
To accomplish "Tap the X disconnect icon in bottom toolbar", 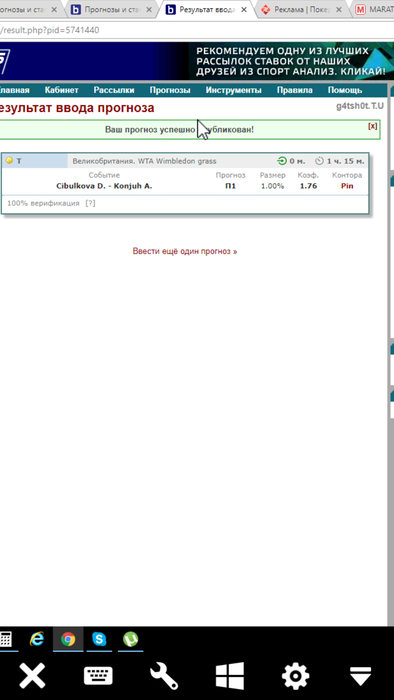I will (32, 676).
